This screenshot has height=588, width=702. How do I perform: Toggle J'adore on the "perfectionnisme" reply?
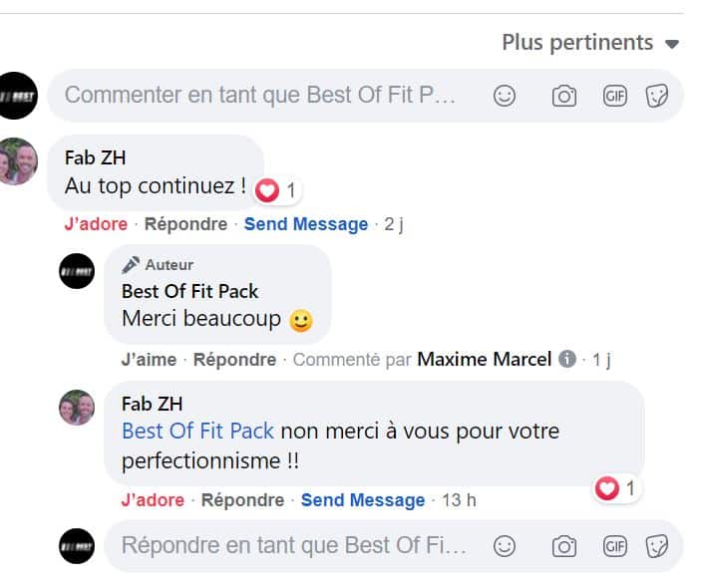153,500
